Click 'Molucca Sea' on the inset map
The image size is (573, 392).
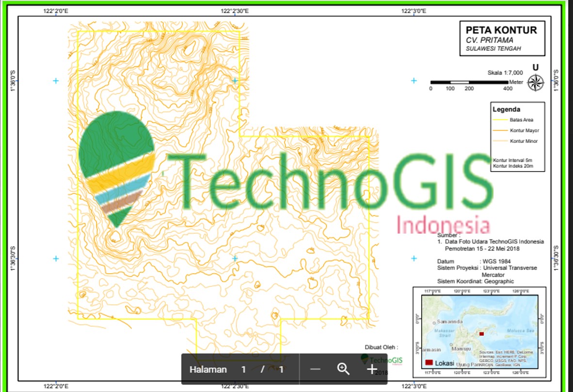click(x=520, y=330)
